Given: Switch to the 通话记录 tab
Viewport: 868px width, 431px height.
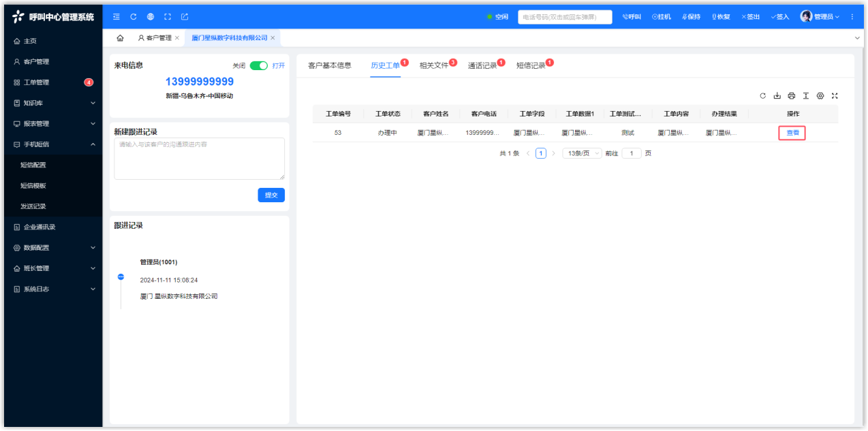Looking at the screenshot, I should point(482,66).
